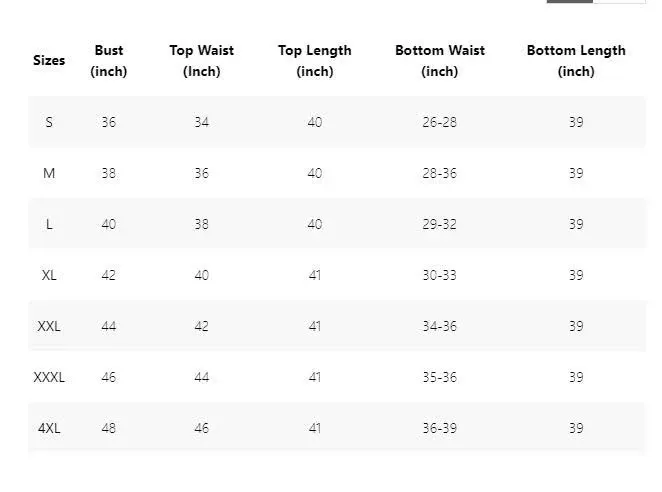
Task: Click the Bust (inch) column header
Action: (109, 61)
